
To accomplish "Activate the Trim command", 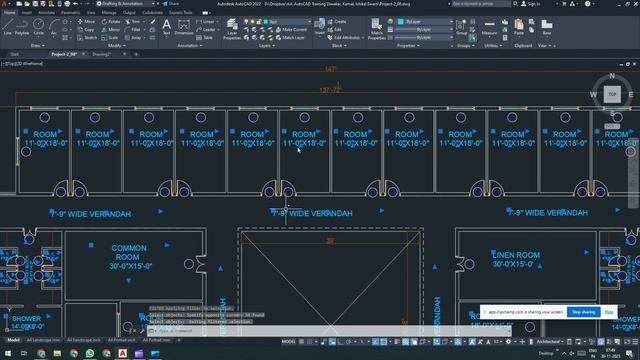I will 132,22.
